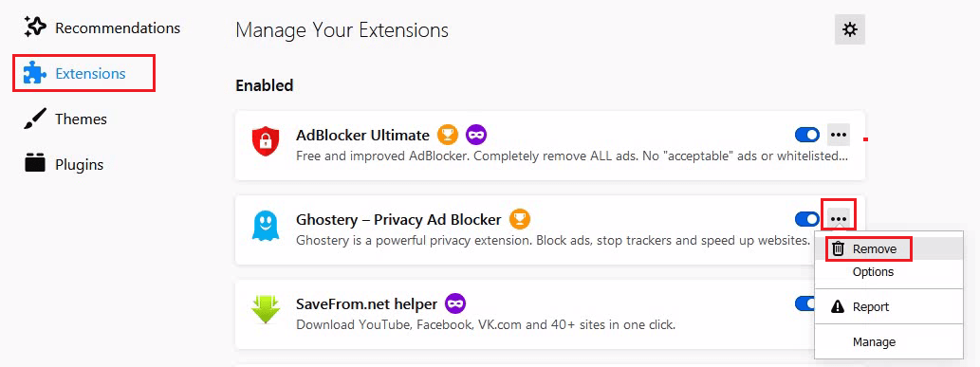980x367 pixels.
Task: Open the Plugins sidebar icon
Action: tap(35, 164)
